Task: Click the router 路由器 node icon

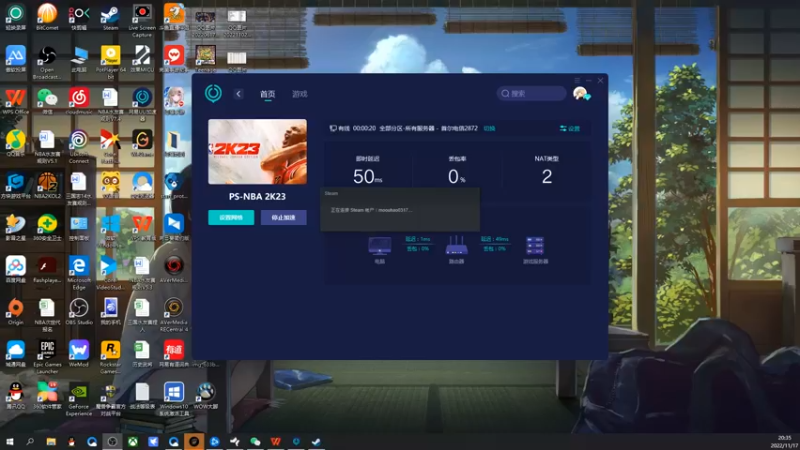Action: [x=456, y=245]
